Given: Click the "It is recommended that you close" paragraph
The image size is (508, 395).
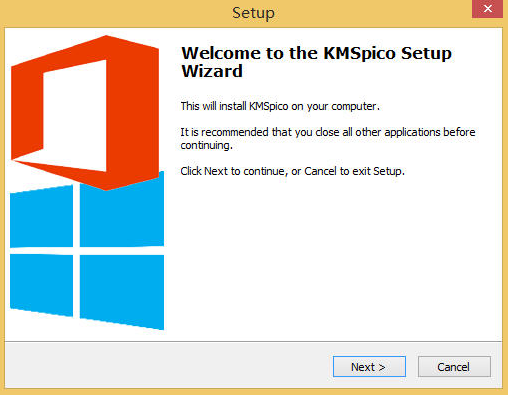Looking at the screenshot, I should 328,139.
